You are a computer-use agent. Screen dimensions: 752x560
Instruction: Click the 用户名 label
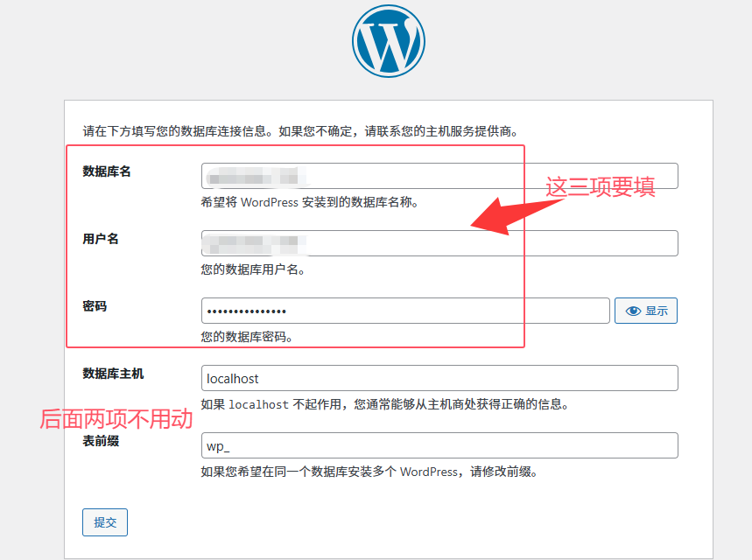(100, 239)
